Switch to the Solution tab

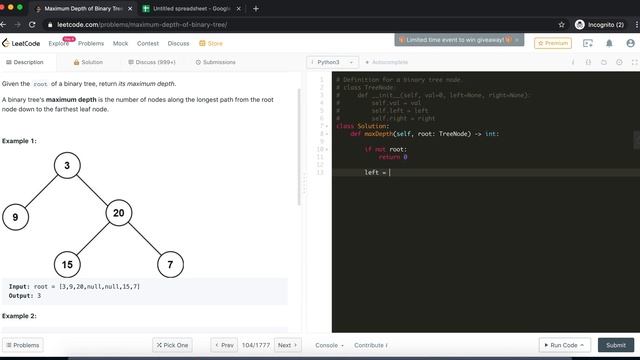pos(88,62)
